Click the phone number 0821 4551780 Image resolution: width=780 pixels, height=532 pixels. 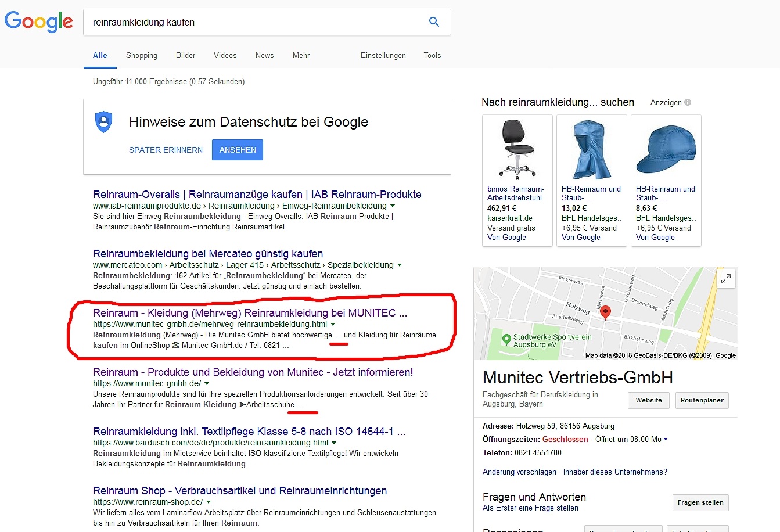(538, 452)
